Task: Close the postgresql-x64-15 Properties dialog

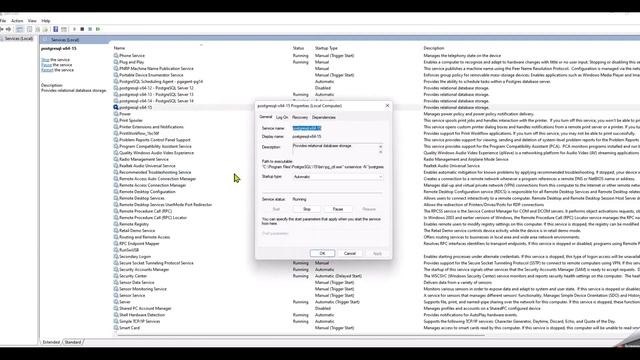Action: (x=387, y=106)
